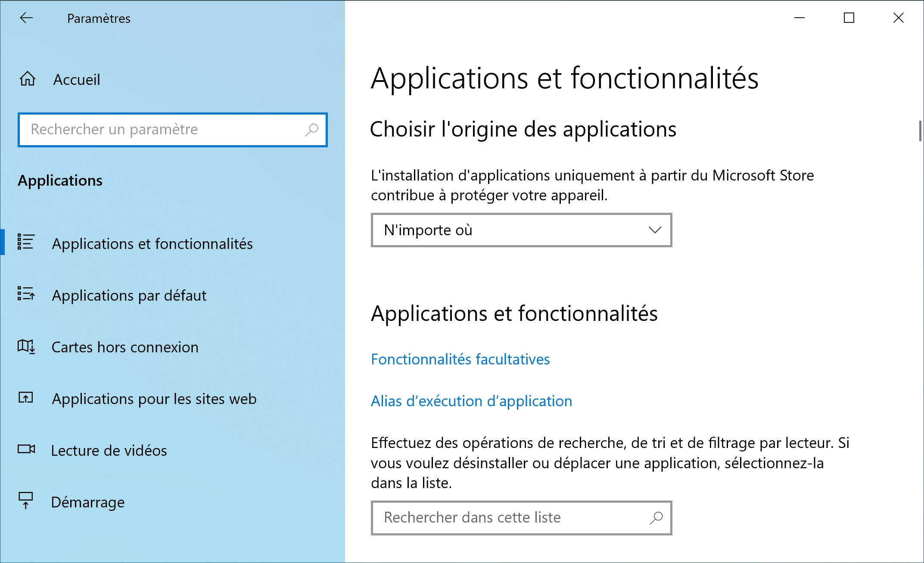
Task: Click the Applications et fonctionnalités list icon
Action: [x=26, y=242]
